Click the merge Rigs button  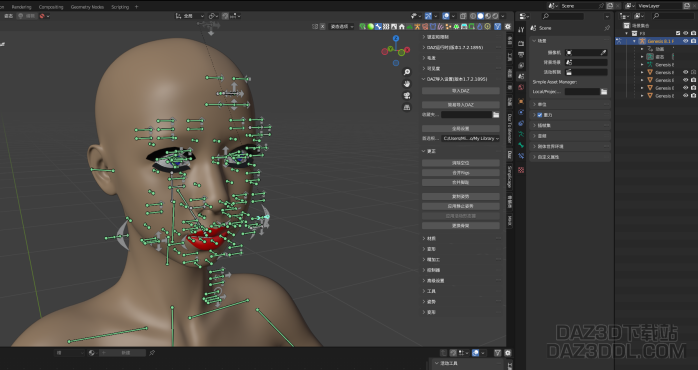[461, 173]
